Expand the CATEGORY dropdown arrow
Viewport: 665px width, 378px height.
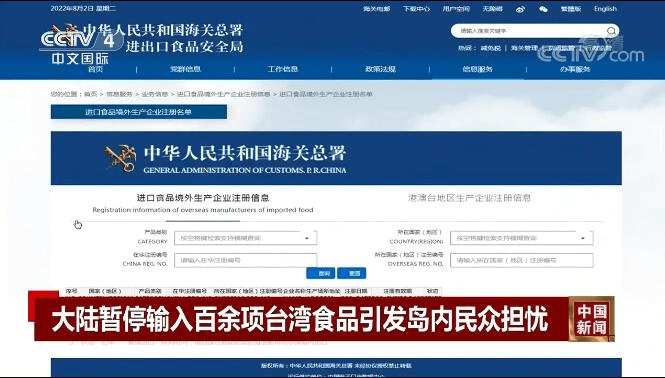click(x=307, y=238)
